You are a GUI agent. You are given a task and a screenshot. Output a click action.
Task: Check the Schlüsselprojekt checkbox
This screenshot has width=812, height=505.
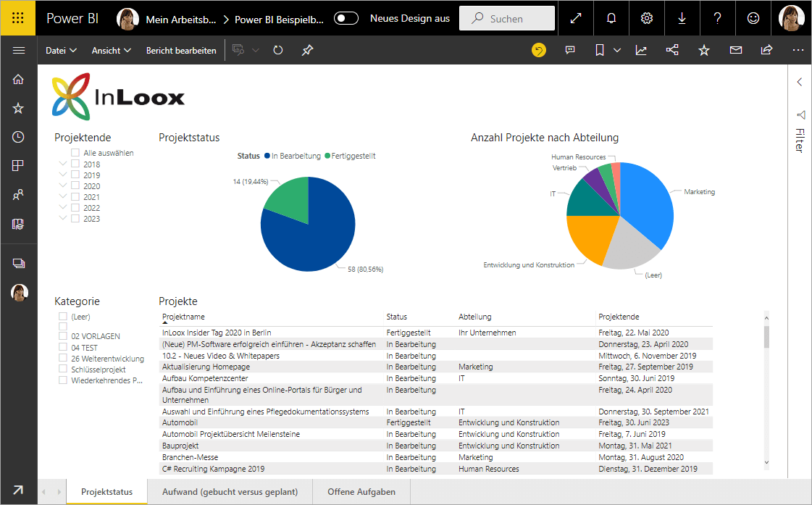63,369
